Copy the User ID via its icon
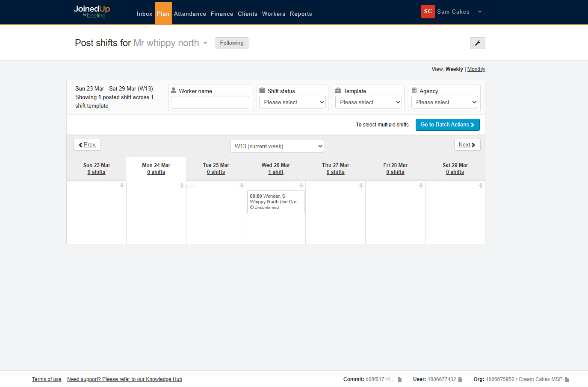The width and height of the screenshot is (588, 387). 461,380
